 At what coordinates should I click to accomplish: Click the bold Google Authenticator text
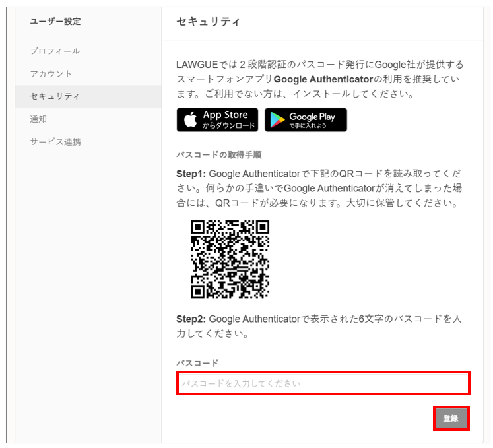click(323, 79)
